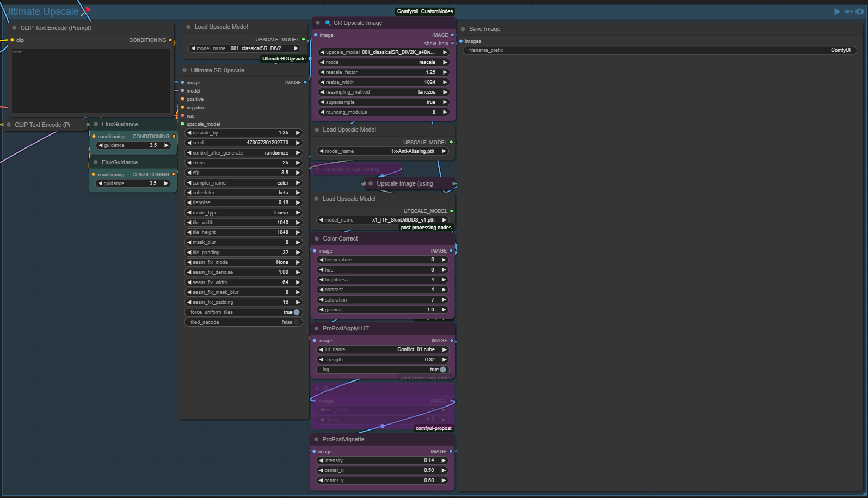Increase the denoise value with right arrow
Viewport: 868px width, 498px height.
coord(298,202)
